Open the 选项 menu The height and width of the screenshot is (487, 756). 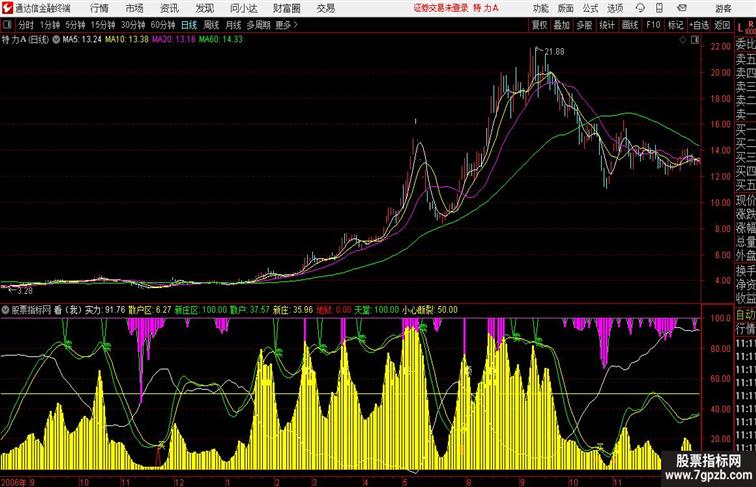pyautogui.click(x=615, y=8)
